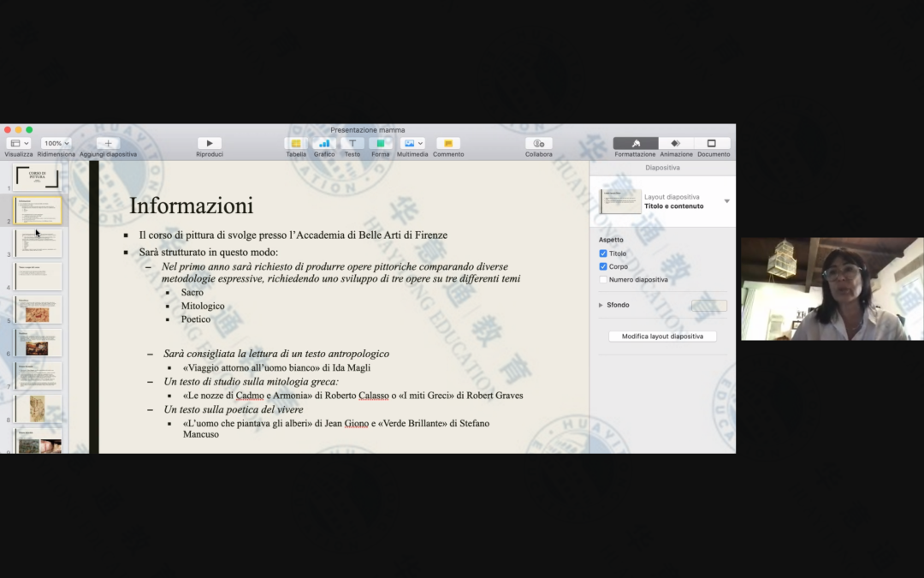The width and height of the screenshot is (924, 578).
Task: Click the bullet text 'Sacro'
Action: [x=192, y=292]
